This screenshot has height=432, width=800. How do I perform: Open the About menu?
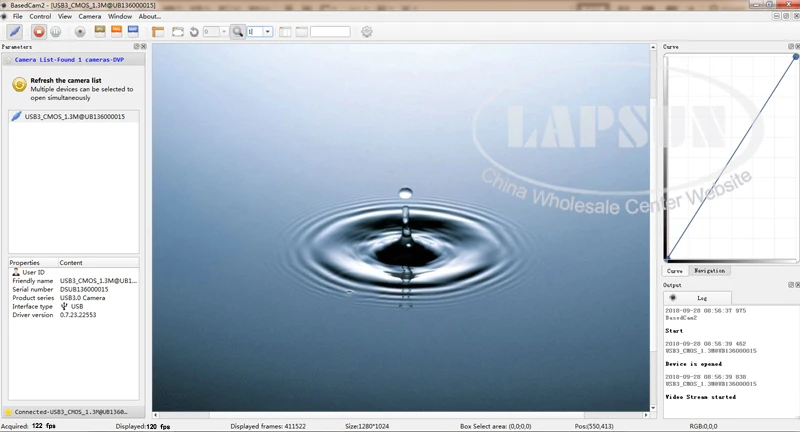click(x=149, y=16)
